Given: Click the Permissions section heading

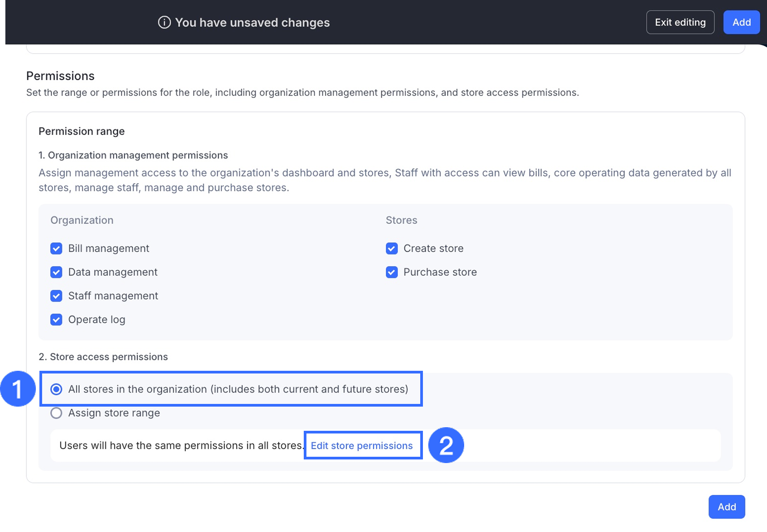Looking at the screenshot, I should point(60,76).
